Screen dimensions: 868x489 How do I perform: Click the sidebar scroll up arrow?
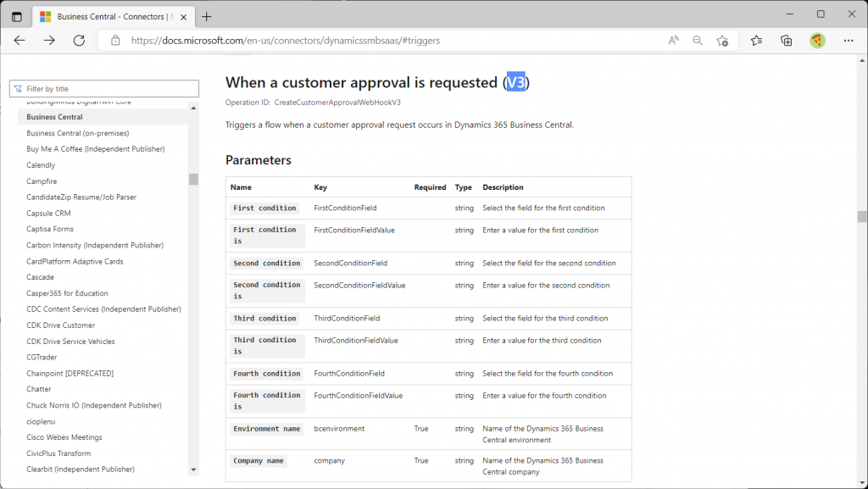coord(193,108)
